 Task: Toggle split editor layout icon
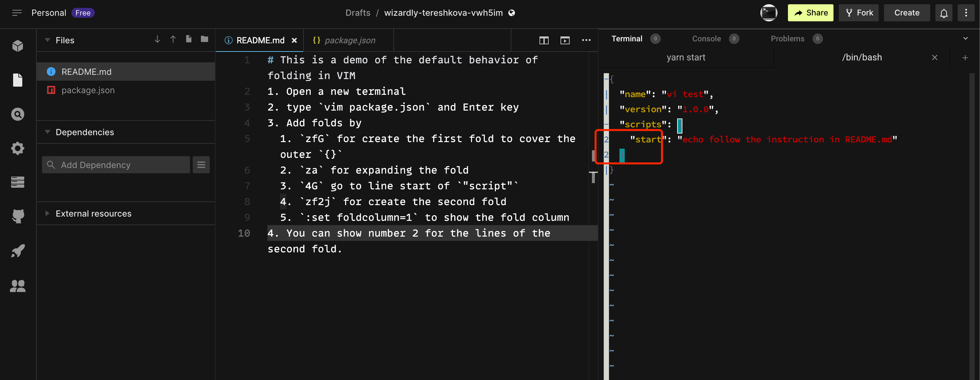544,40
